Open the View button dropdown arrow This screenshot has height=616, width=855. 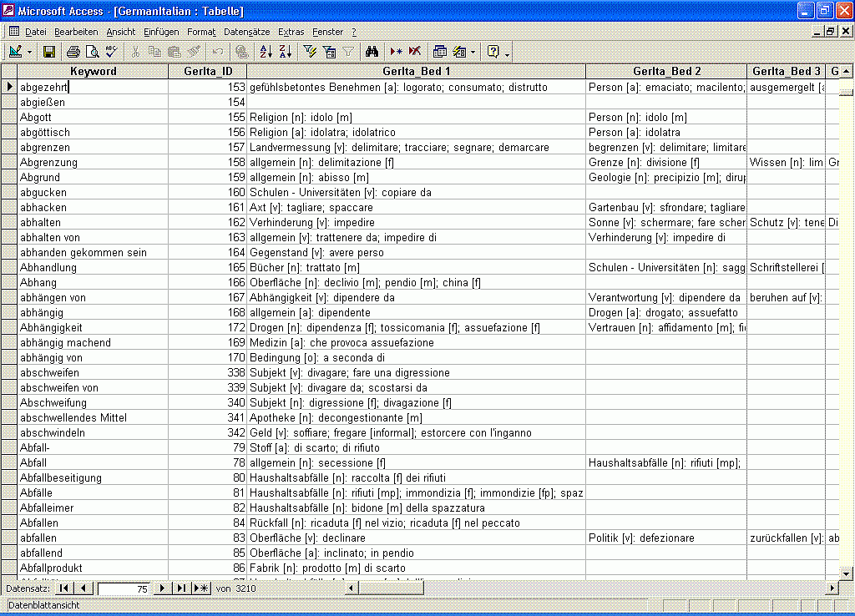(x=31, y=52)
